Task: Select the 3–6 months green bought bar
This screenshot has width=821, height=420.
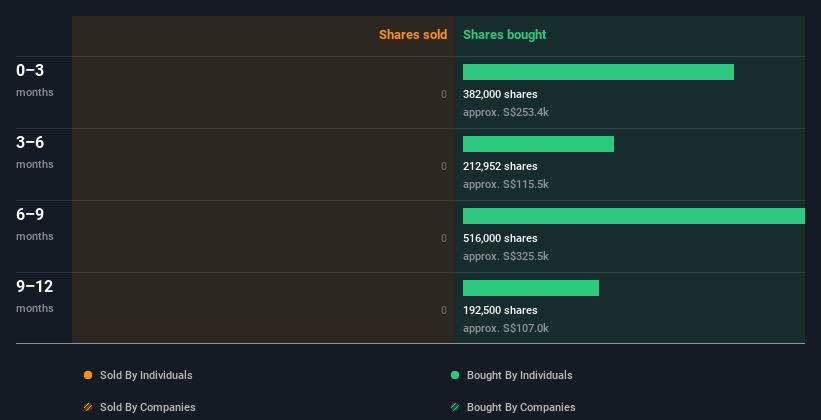Action: pos(538,144)
